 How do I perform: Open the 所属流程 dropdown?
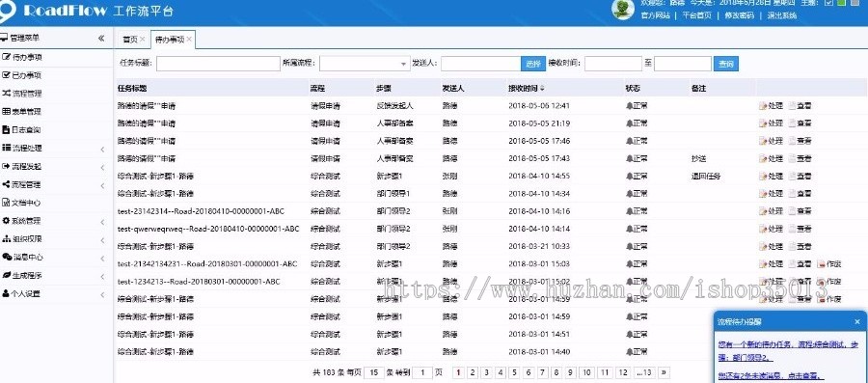pyautogui.click(x=364, y=64)
